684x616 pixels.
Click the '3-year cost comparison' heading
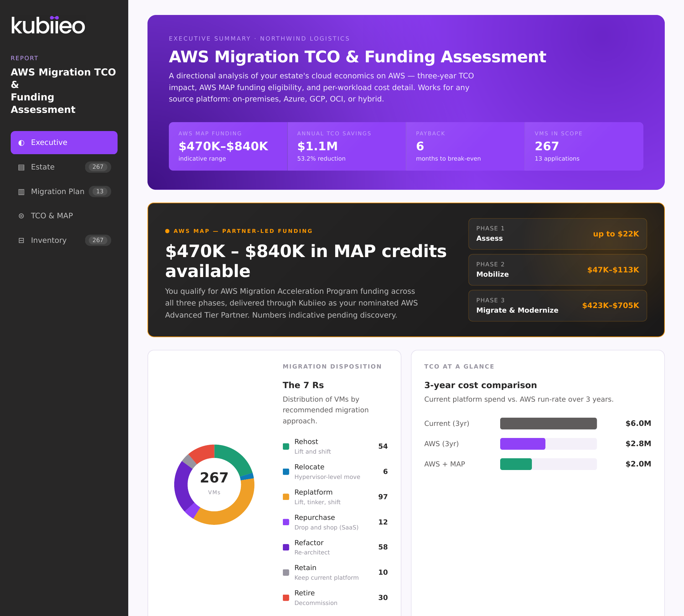pos(480,385)
